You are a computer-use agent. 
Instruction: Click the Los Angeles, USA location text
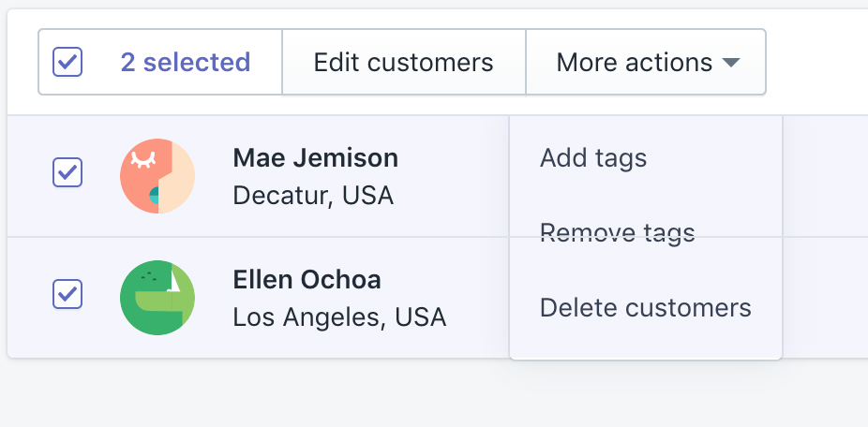tap(339, 317)
